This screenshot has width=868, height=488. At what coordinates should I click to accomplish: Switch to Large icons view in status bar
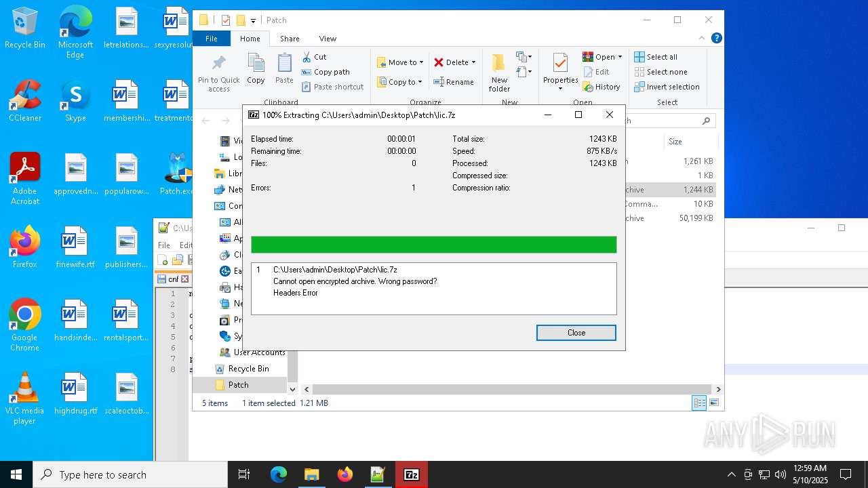tap(713, 403)
